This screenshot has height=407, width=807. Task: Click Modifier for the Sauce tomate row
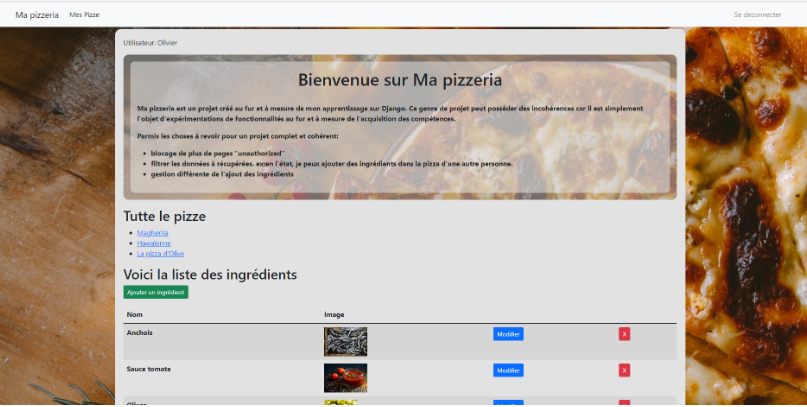[x=508, y=370]
